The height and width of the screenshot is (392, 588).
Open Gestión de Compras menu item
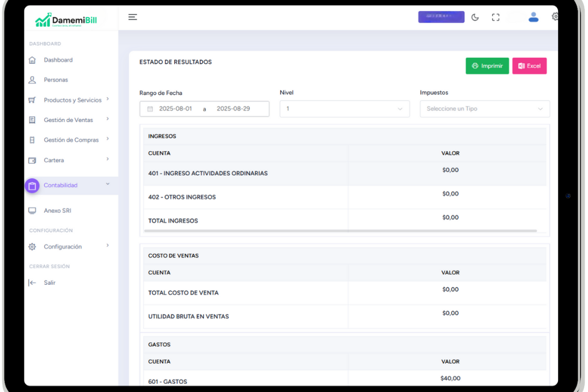[71, 140]
